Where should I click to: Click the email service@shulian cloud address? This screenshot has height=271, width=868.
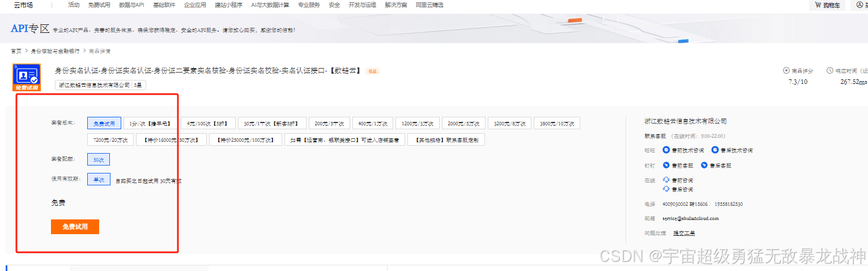(690, 218)
